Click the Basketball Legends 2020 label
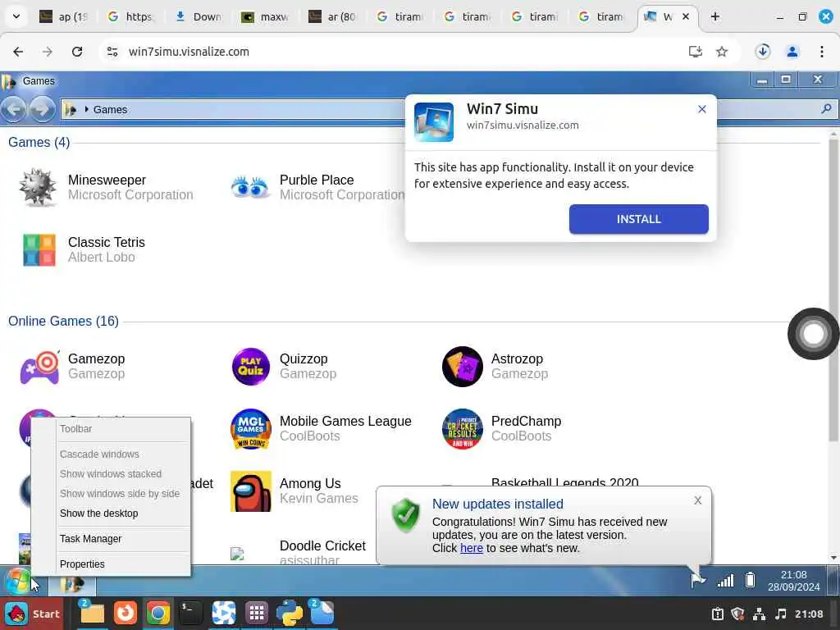This screenshot has height=630, width=840. tap(564, 482)
